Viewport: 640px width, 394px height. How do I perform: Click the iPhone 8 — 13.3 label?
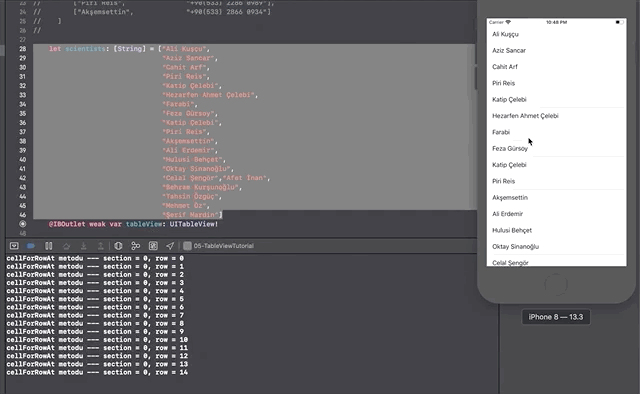pyautogui.click(x=556, y=317)
